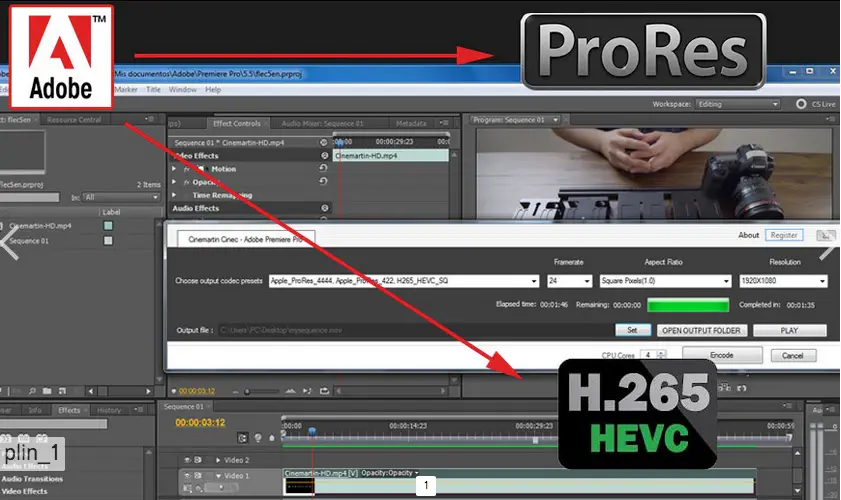Click the Cancel button in Cinec dialog
Image resolution: width=841 pixels, height=500 pixels.
[x=793, y=356]
